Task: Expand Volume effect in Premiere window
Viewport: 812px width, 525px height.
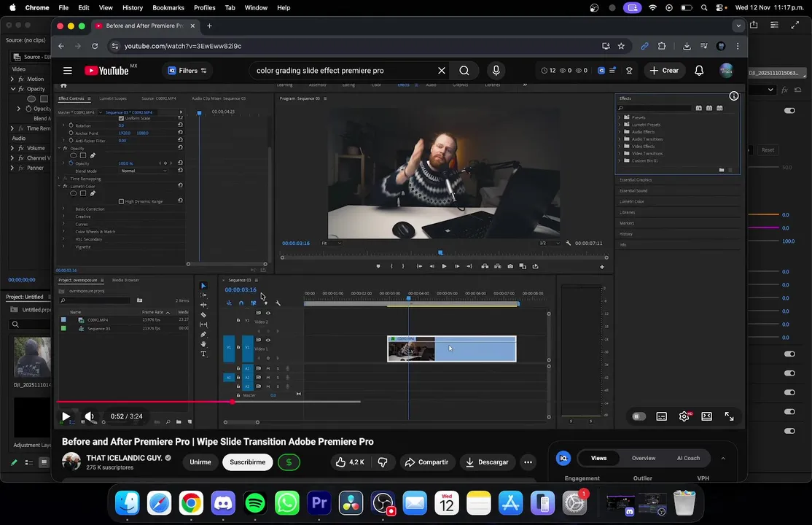Action: tap(12, 148)
